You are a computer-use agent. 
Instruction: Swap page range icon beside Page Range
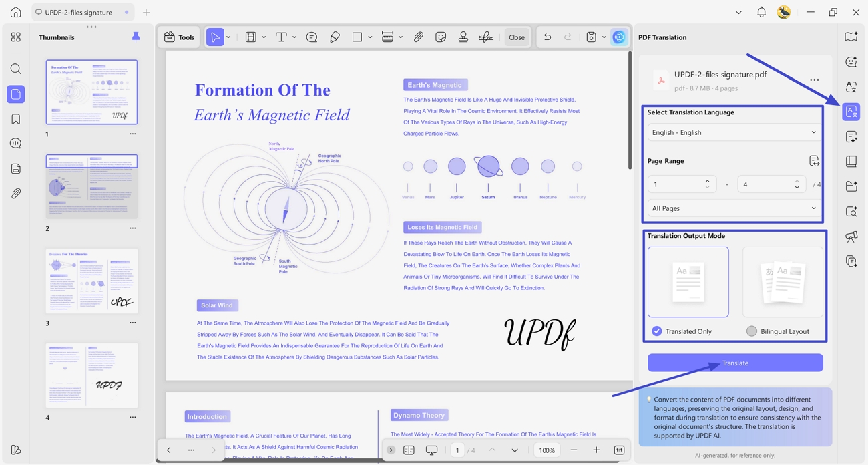(x=814, y=161)
